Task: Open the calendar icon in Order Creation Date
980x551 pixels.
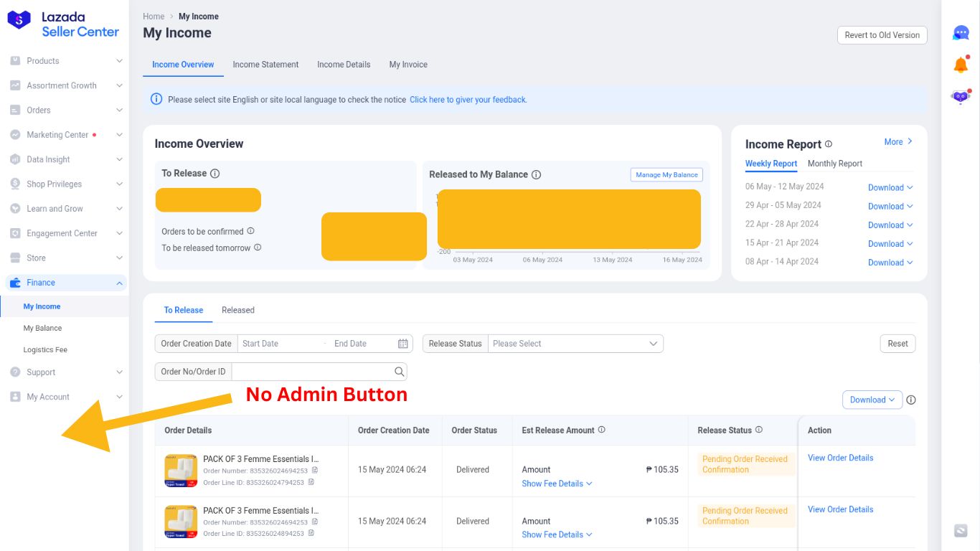Action: point(403,344)
